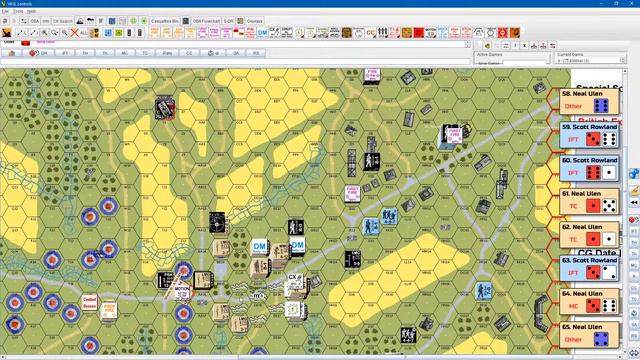Click the vertical map scrollbar
Screen dimensions: 640x360
click(x=625, y=210)
